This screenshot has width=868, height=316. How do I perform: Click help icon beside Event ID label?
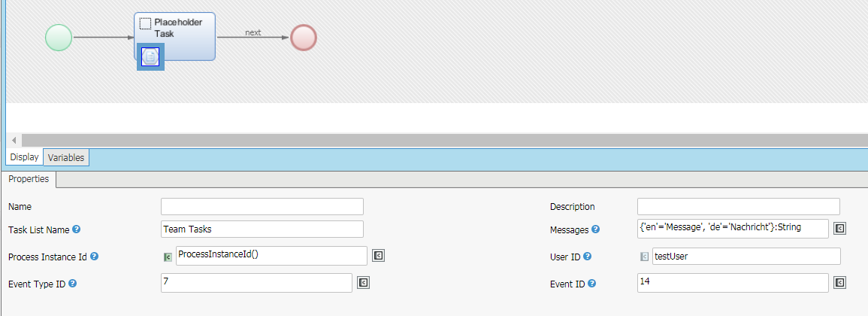click(x=593, y=284)
